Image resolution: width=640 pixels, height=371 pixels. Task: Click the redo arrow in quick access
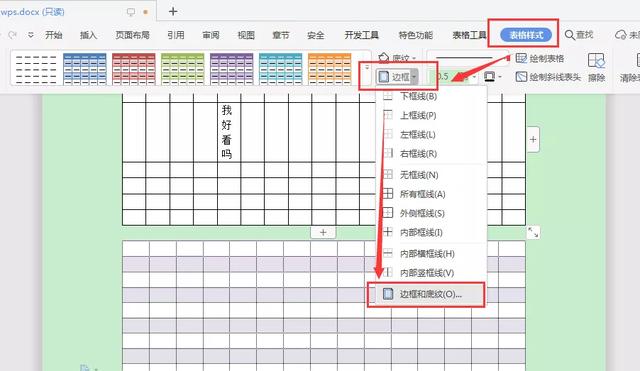point(12,35)
